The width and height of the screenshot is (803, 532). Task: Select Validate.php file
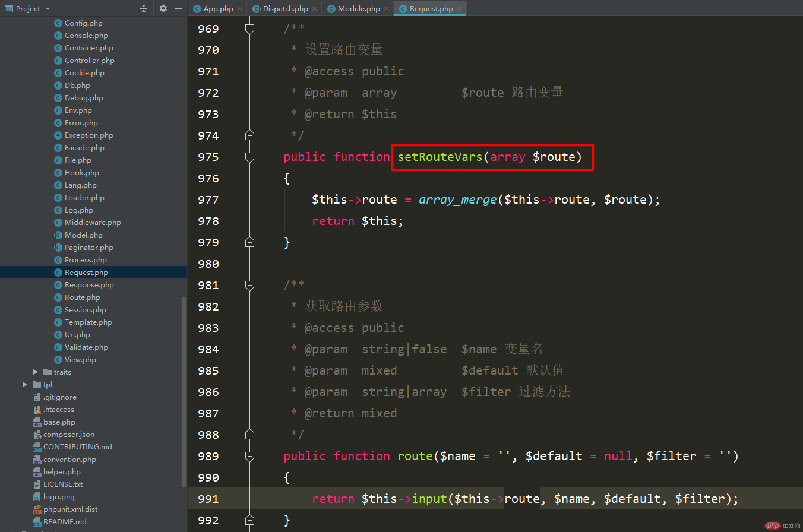point(86,347)
